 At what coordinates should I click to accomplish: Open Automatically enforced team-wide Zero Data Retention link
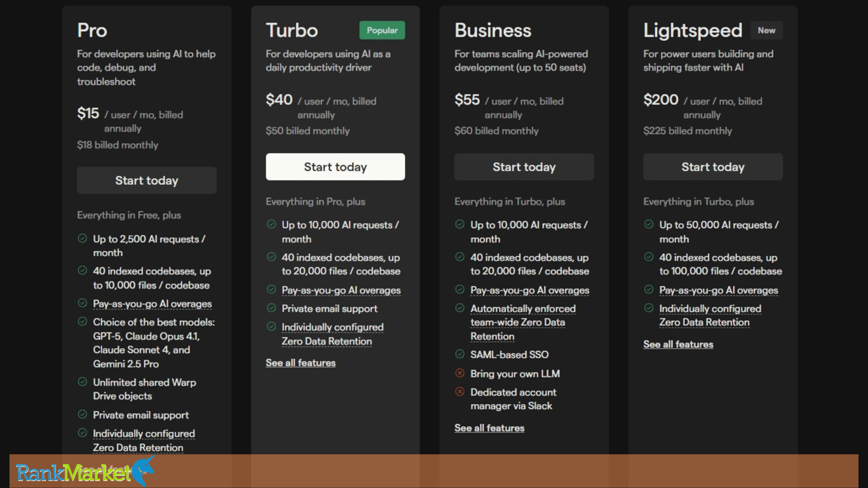(523, 322)
